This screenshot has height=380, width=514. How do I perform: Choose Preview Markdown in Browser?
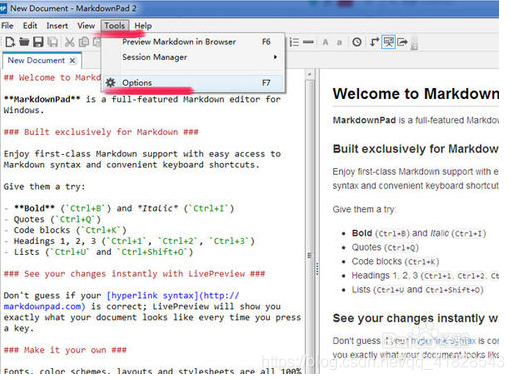point(194,42)
